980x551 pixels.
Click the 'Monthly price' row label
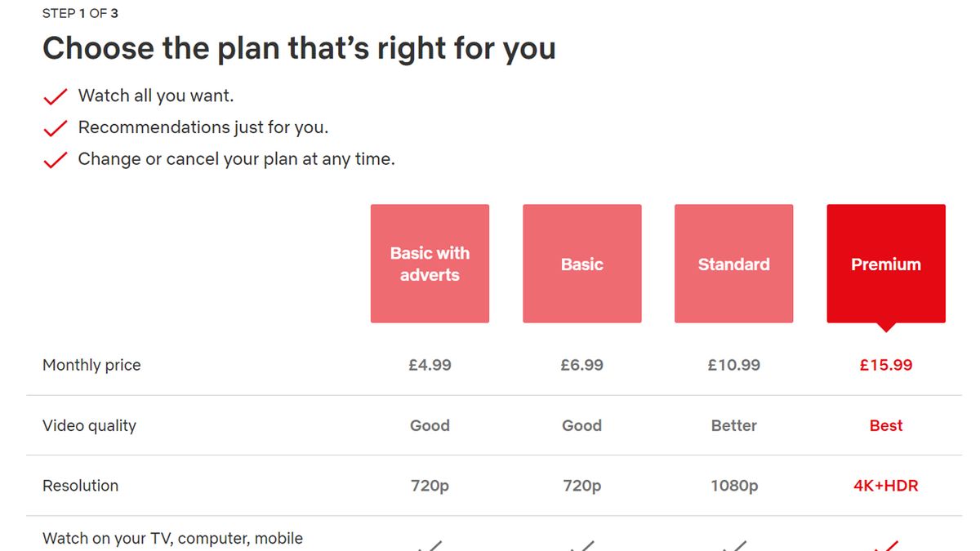click(x=91, y=365)
